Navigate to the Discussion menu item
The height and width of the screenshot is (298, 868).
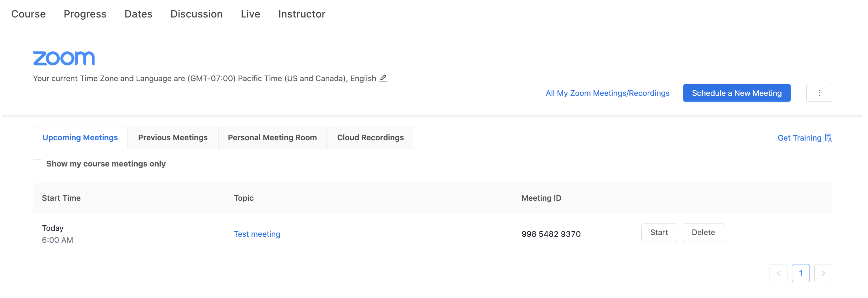pyautogui.click(x=197, y=14)
